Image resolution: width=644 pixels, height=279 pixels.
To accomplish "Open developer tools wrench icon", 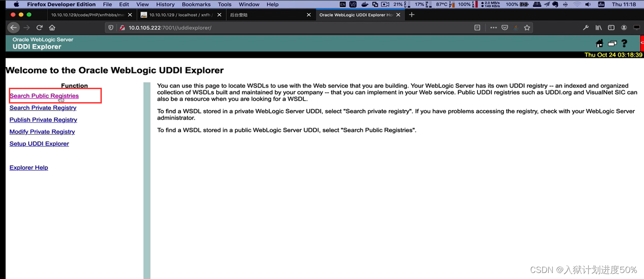I will pyautogui.click(x=586, y=28).
